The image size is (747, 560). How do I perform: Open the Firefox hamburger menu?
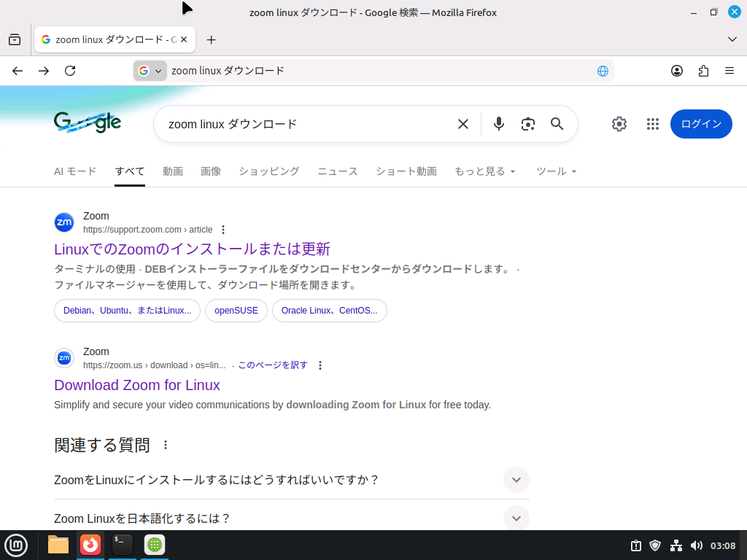click(729, 71)
